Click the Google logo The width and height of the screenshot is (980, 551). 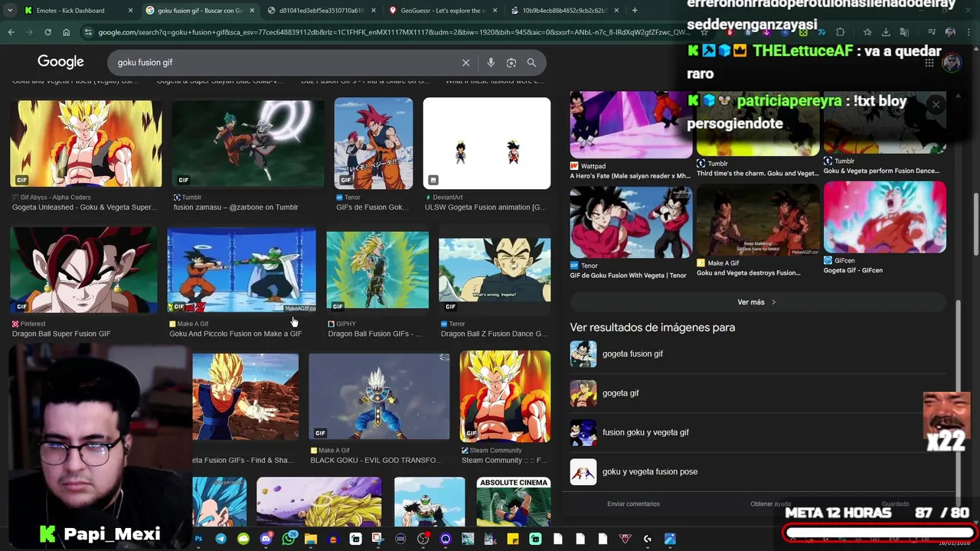[60, 62]
